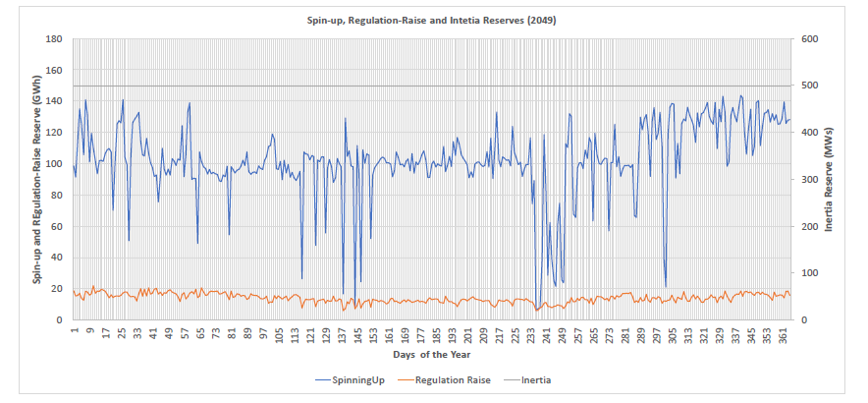
Task: Click blue line marker beside SpinningUp legend
Action: pos(322,380)
